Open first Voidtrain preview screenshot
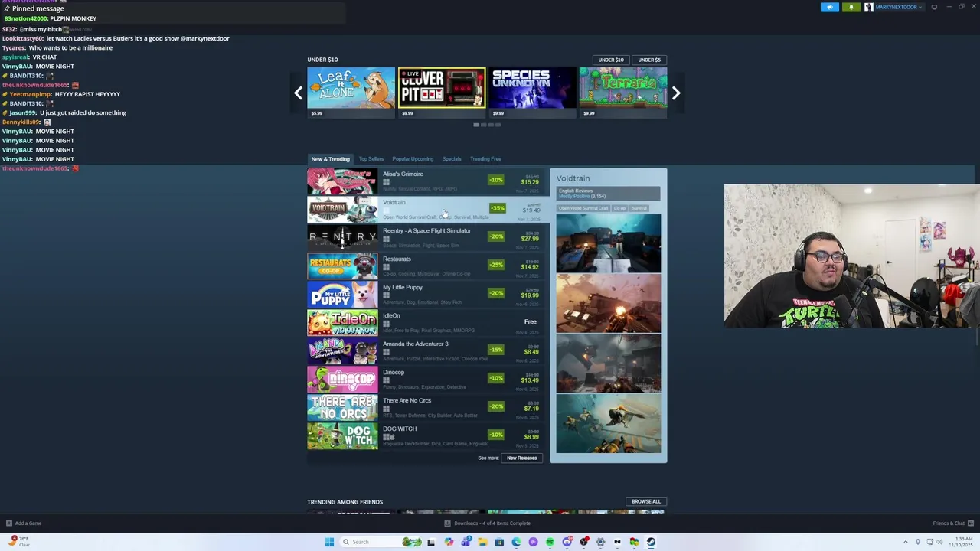The image size is (980, 551). (608, 243)
